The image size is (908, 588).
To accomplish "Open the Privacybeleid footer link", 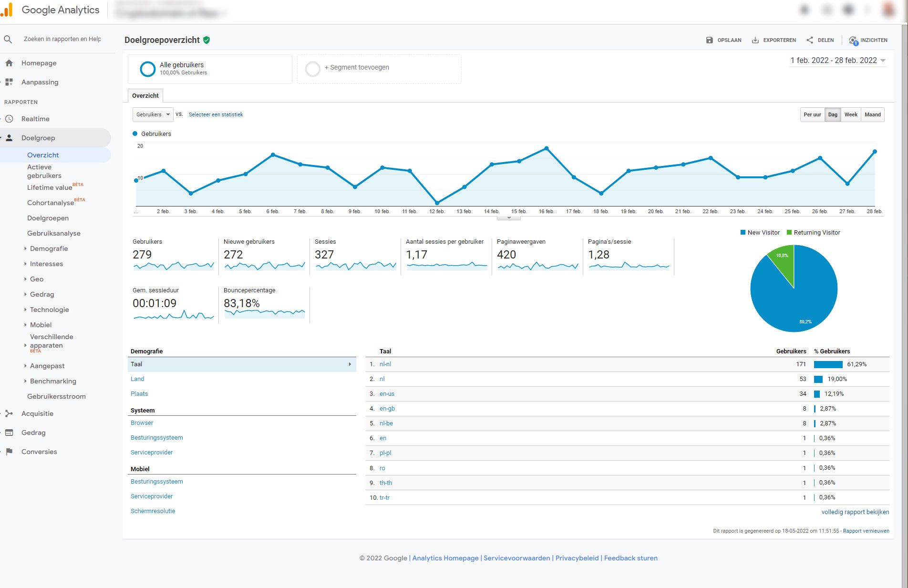I will coord(577,558).
